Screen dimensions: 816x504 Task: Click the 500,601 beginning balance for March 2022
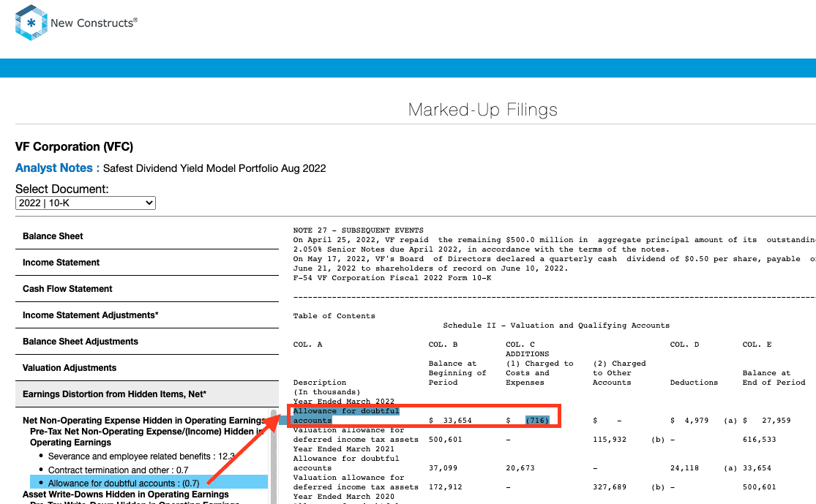[446, 440]
